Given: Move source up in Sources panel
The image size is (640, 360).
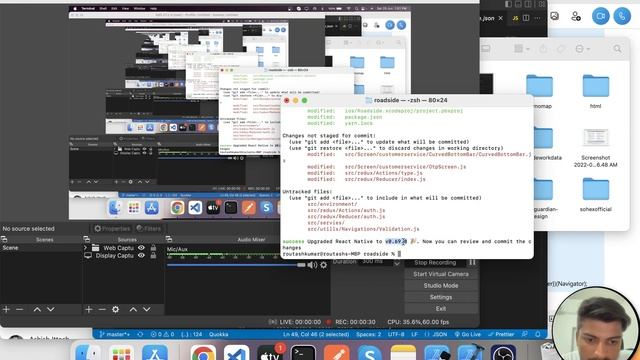Looking at the screenshot, I should click(x=133, y=309).
